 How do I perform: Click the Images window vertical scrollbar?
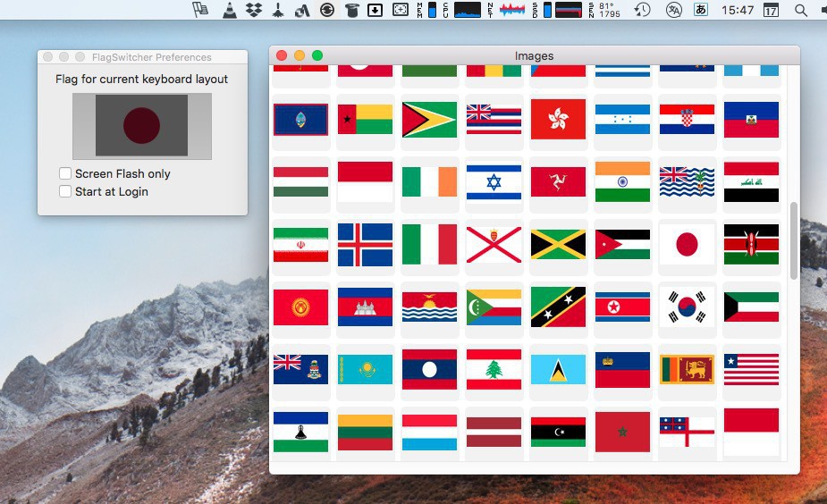794,240
